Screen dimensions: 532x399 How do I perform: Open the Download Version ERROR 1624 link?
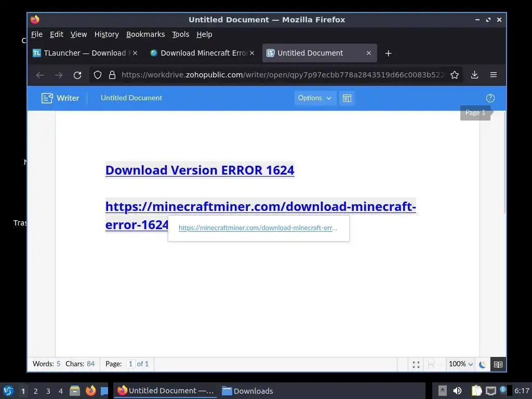point(200,170)
